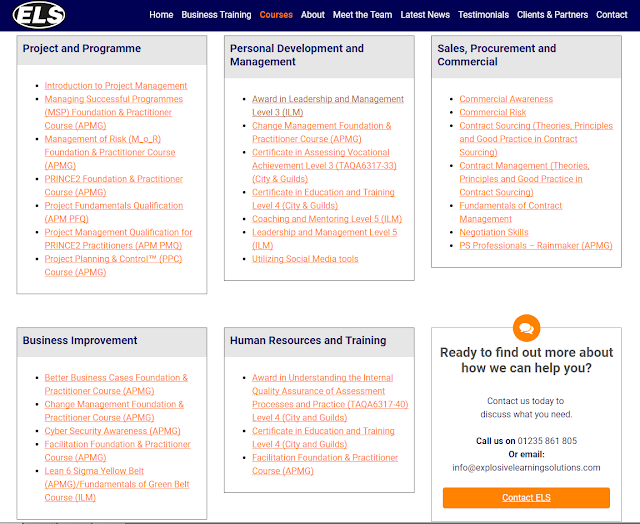Open the Contact nav link
This screenshot has height=524, width=640.
pyautogui.click(x=611, y=15)
